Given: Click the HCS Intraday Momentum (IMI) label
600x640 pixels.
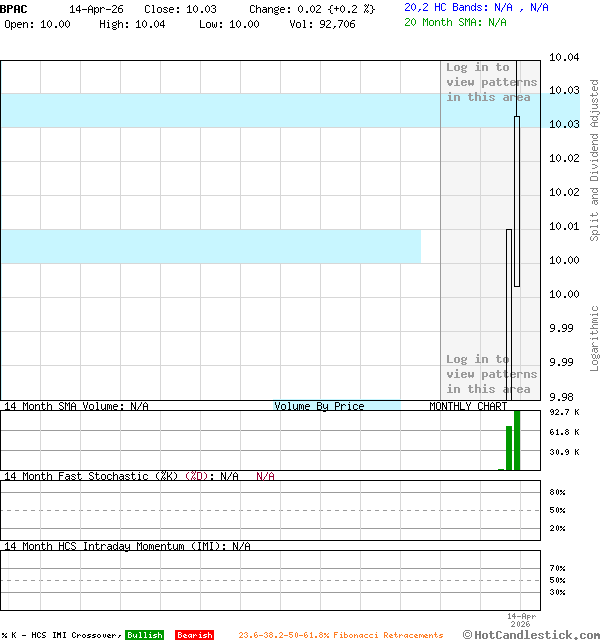Looking at the screenshot, I should click(x=126, y=546).
